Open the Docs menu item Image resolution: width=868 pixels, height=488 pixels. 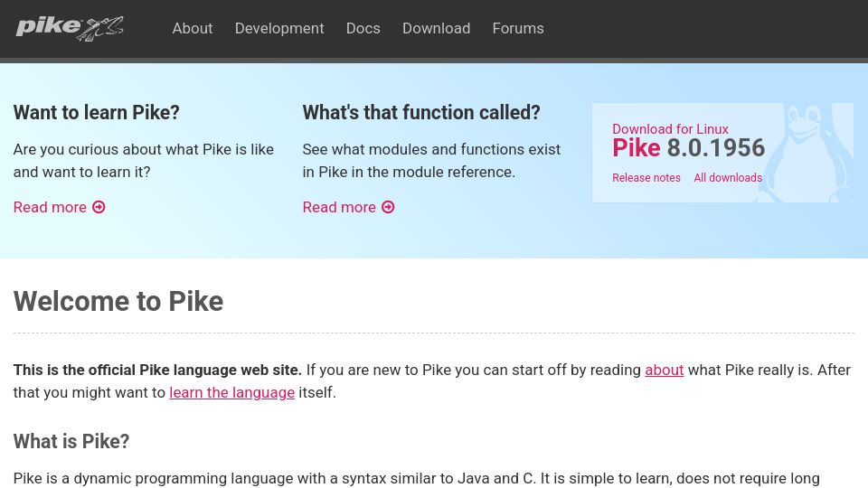pyautogui.click(x=363, y=28)
